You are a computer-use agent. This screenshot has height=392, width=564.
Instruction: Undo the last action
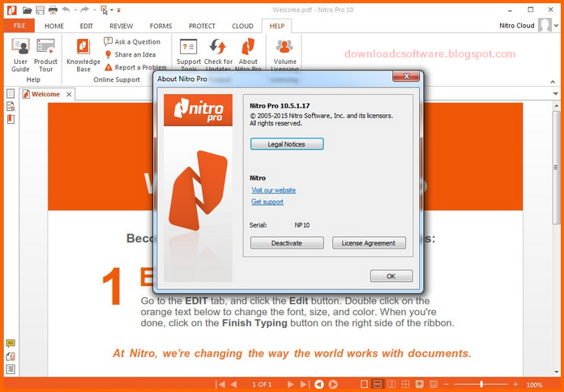pyautogui.click(x=66, y=10)
